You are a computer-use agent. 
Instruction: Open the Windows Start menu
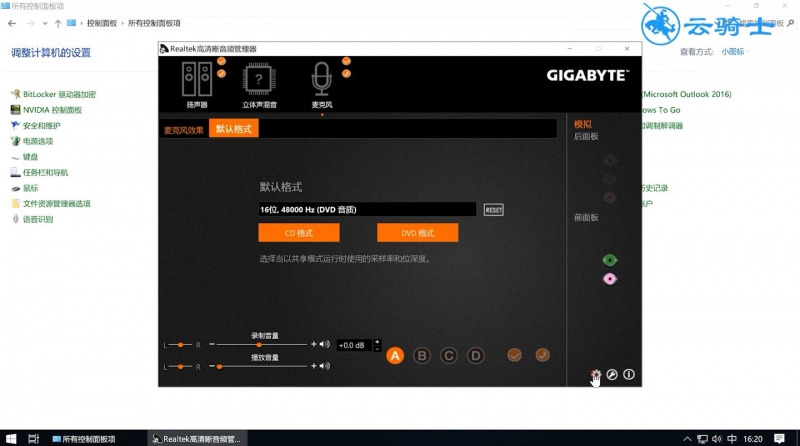point(11,439)
